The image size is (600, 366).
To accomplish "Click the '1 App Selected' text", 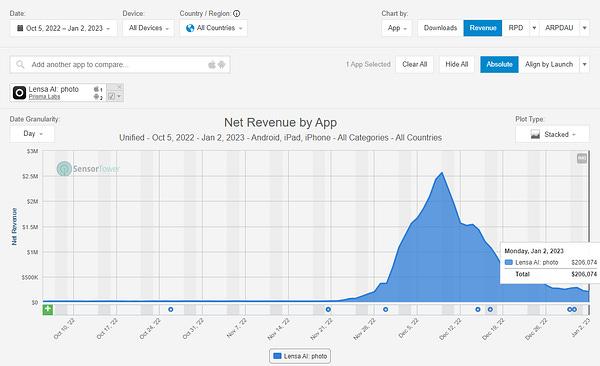I will tap(368, 64).
